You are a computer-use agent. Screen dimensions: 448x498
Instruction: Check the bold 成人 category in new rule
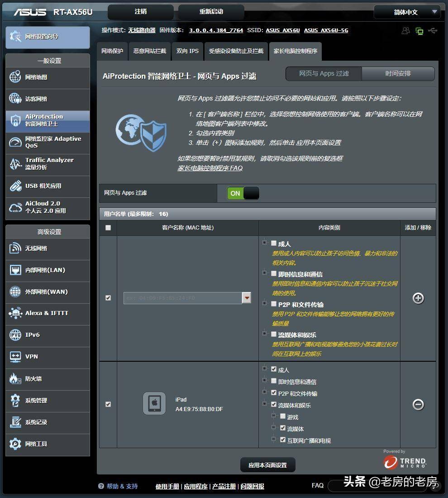274,243
